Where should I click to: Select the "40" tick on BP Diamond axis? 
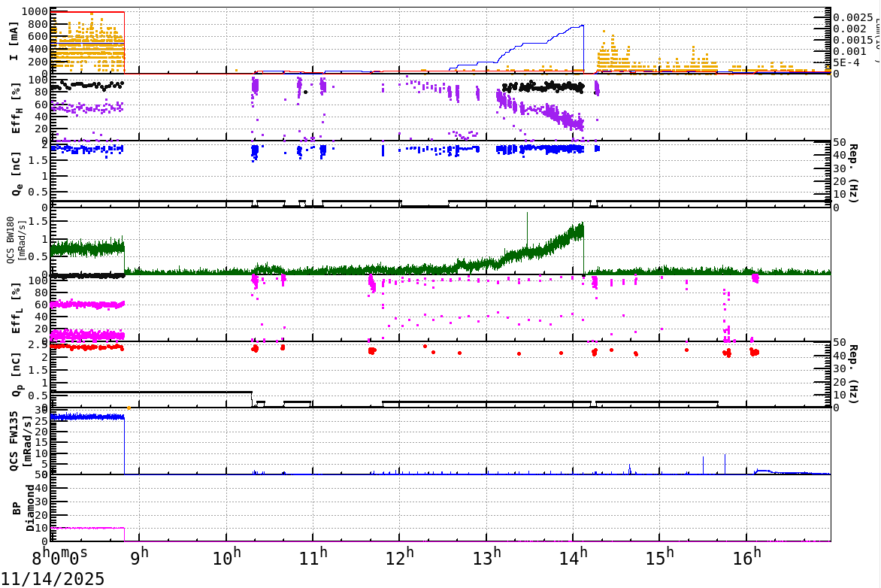41,488
